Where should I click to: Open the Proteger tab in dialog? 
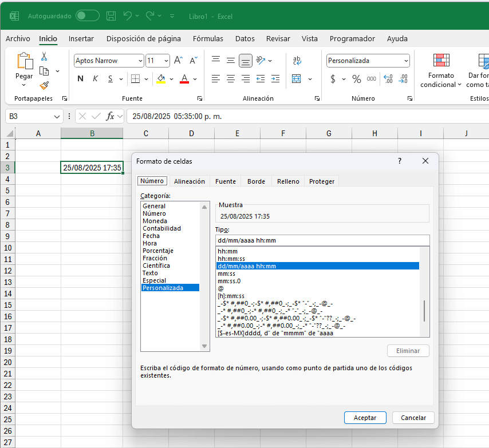click(322, 181)
